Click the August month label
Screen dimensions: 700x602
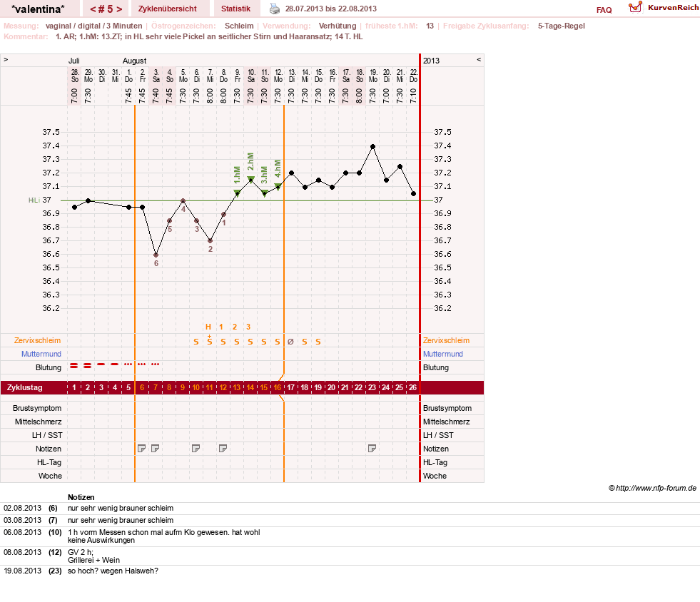click(x=134, y=61)
